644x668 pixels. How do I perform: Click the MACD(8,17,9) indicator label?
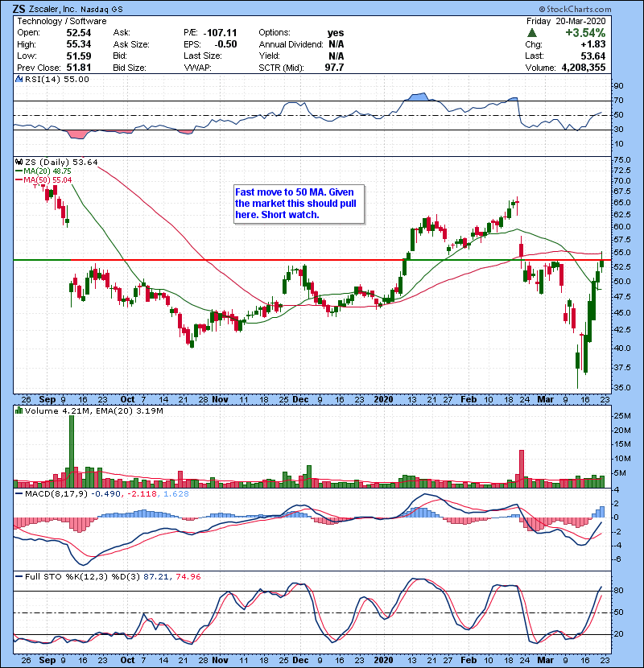click(56, 494)
